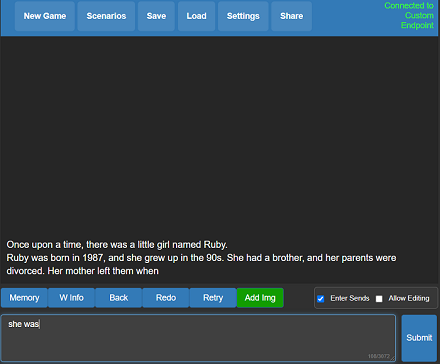Open the Load dialog
The height and width of the screenshot is (364, 440).
(x=196, y=16)
